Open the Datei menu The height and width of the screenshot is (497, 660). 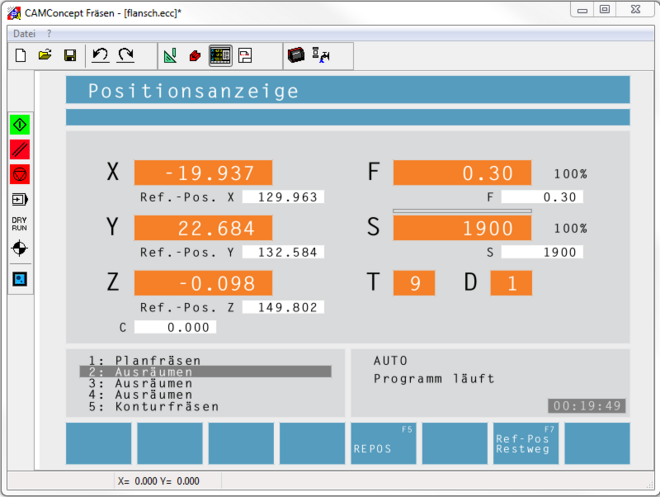coord(25,34)
